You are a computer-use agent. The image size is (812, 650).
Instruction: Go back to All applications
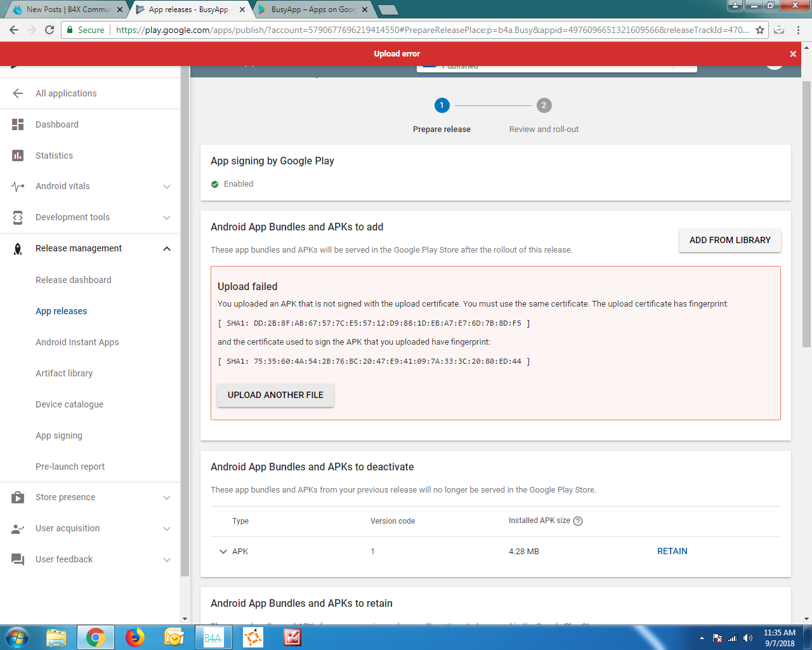pos(66,93)
